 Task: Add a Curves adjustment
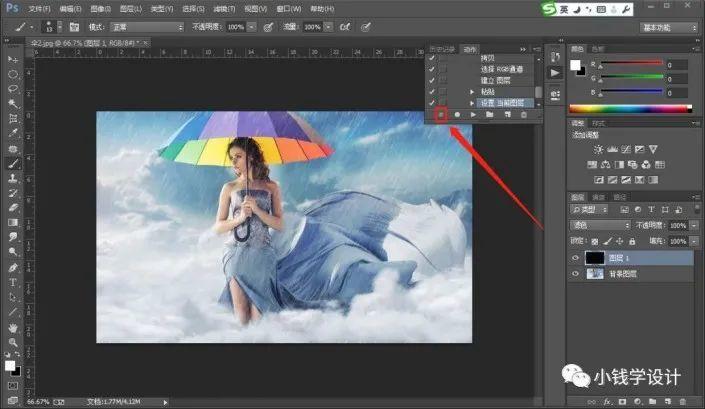tap(626, 149)
